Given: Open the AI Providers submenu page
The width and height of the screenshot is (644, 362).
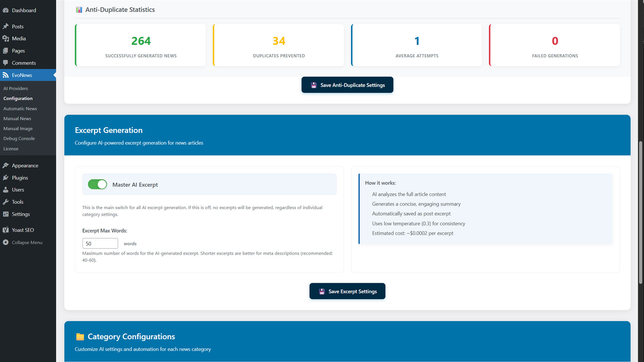Looking at the screenshot, I should point(16,88).
